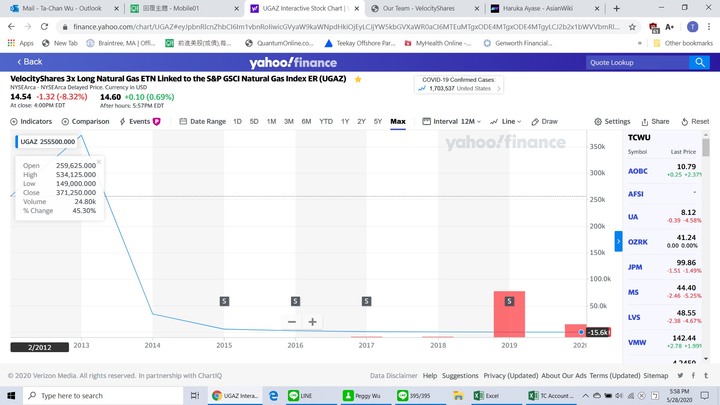
Task: Bookmark this page with star icon
Action: tap(632, 27)
